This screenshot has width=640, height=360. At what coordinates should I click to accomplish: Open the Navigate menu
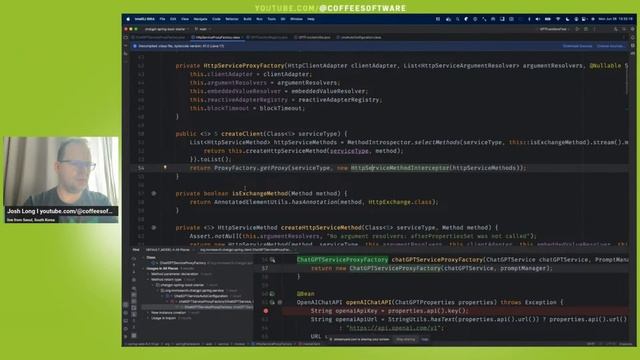point(200,19)
